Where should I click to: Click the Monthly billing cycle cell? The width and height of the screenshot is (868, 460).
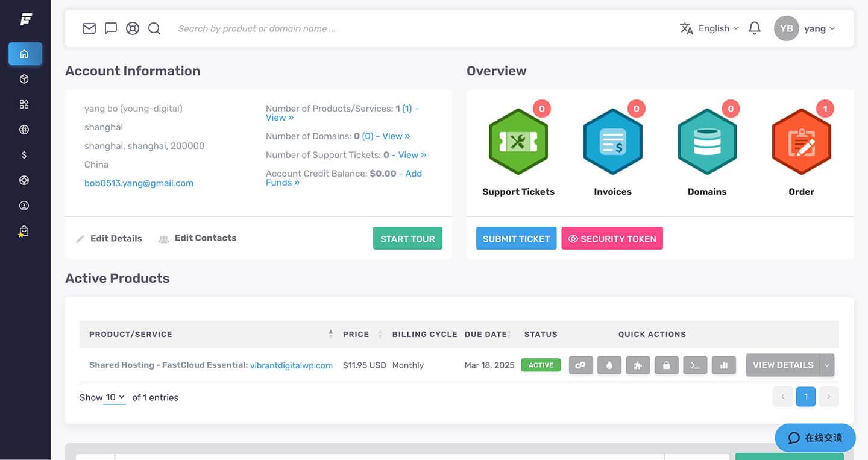(408, 365)
